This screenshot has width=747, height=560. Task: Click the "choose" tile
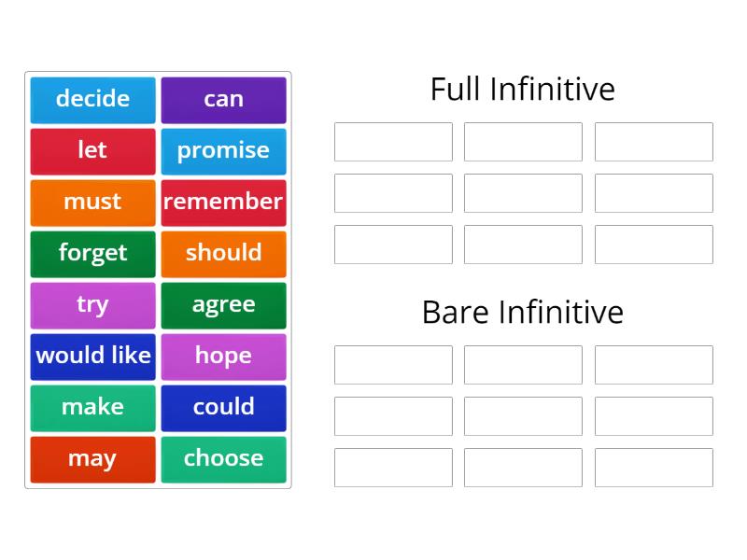coord(223,458)
